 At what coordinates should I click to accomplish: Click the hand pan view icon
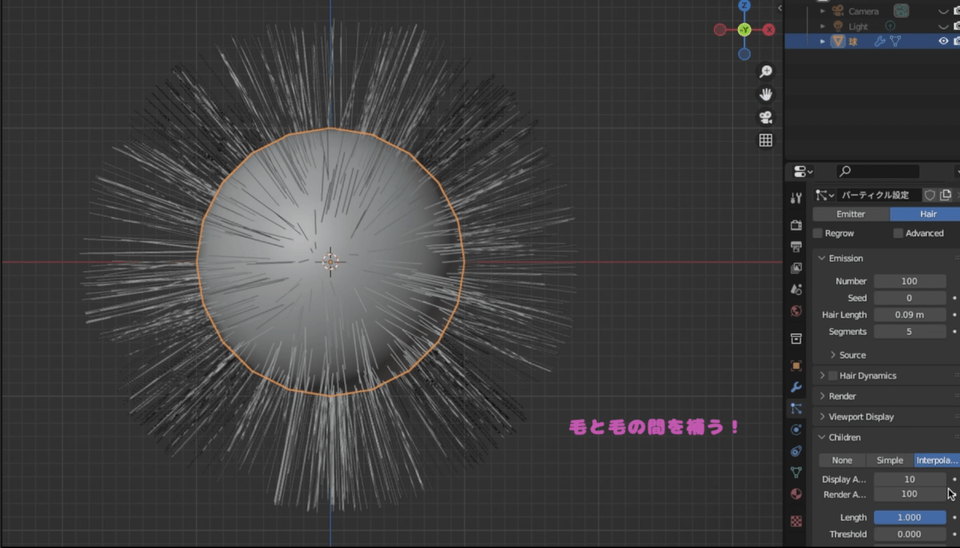765,94
